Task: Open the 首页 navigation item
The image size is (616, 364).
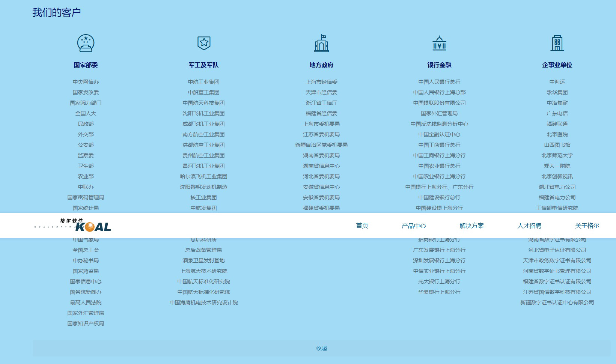Action: coord(362,226)
